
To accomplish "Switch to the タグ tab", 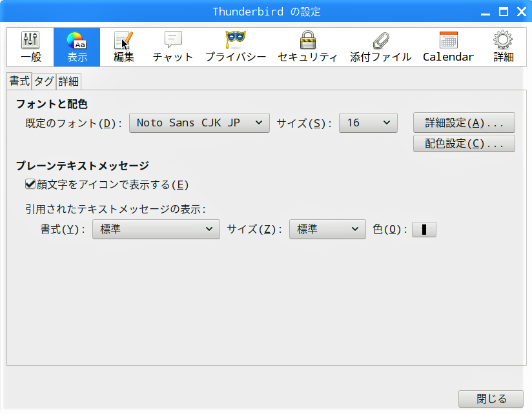I will (x=44, y=82).
